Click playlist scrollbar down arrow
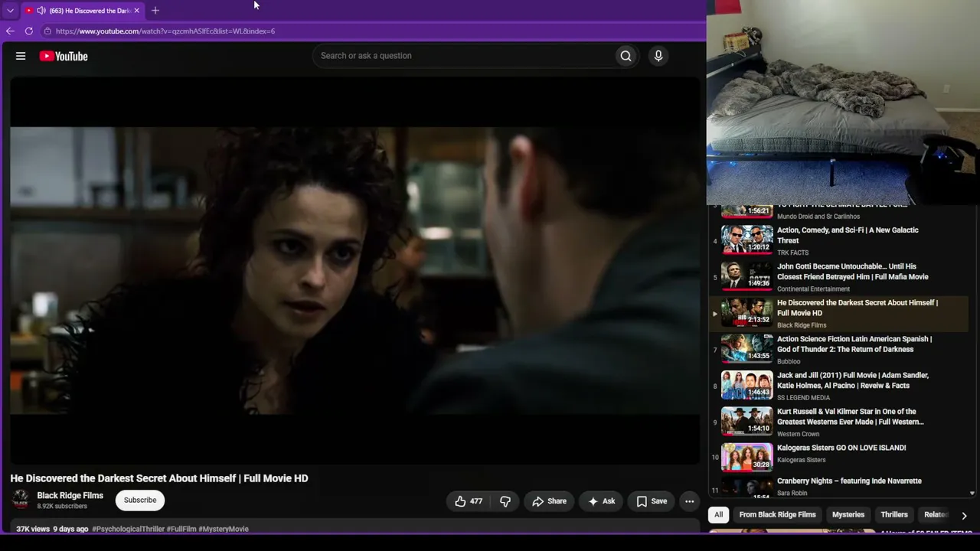This screenshot has width=980, height=551. 972,494
